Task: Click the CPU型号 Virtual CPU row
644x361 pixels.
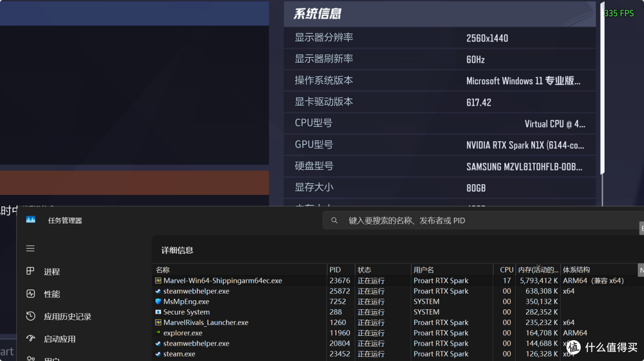Action: (439, 123)
